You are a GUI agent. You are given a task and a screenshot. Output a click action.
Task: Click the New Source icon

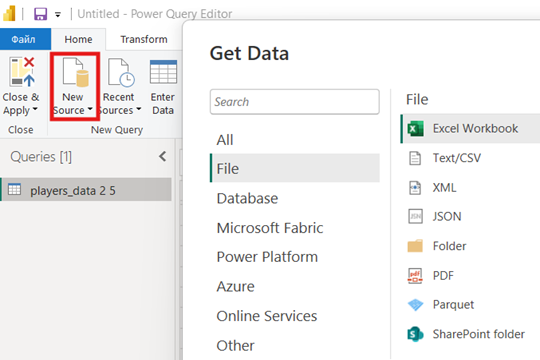click(75, 72)
